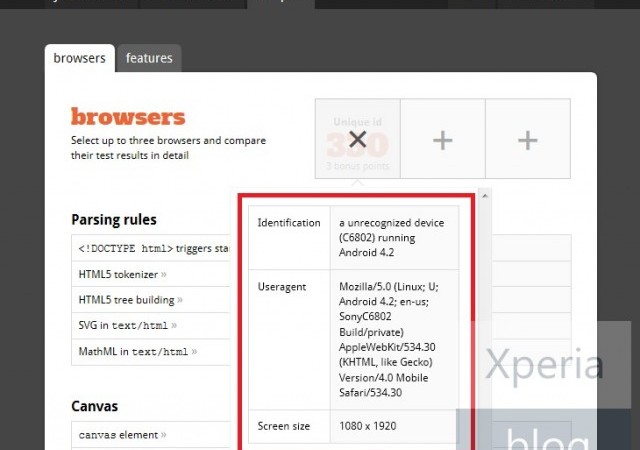The image size is (640, 450).
Task: Click the orange browsers heading
Action: point(128,116)
